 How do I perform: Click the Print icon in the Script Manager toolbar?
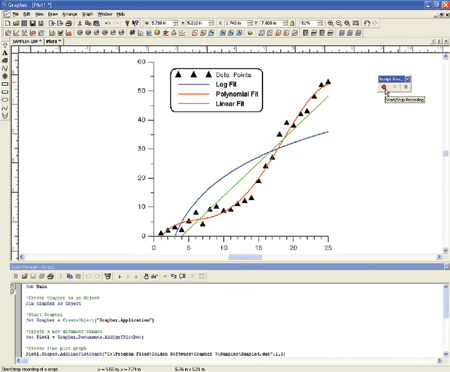click(50, 277)
